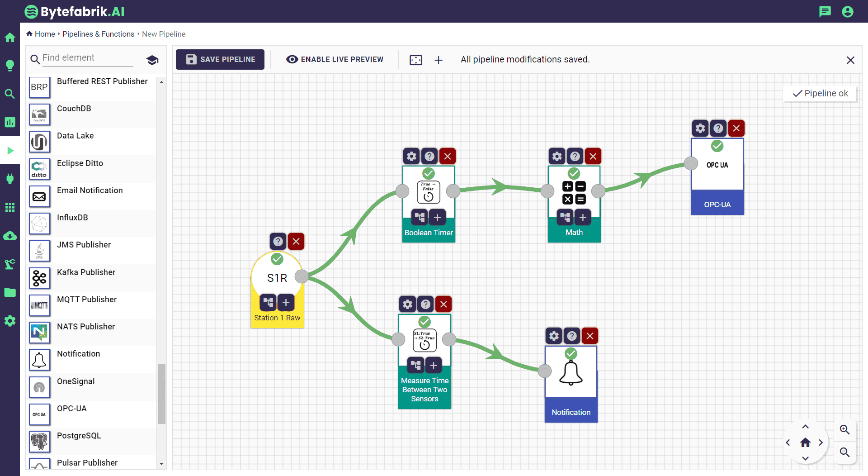Click help icon on Math node
Image resolution: width=868 pixels, height=476 pixels.
(x=575, y=157)
